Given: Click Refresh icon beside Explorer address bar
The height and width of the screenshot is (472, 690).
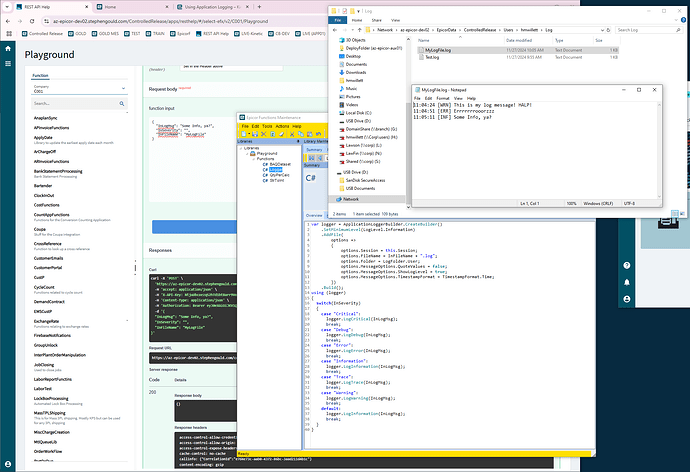Looking at the screenshot, I should coord(608,30).
